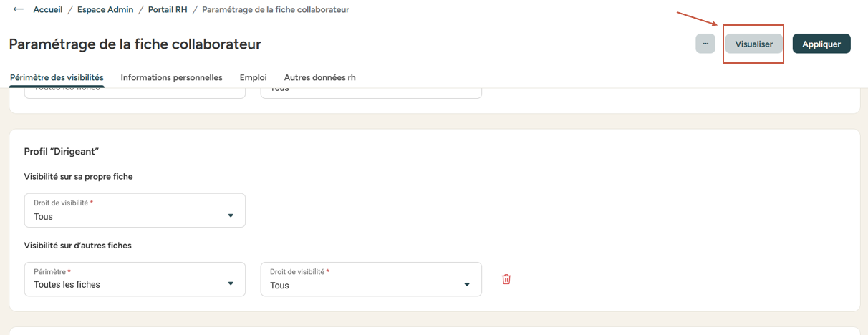The image size is (868, 335).
Task: Apply changes with the Appliquer button
Action: tap(821, 44)
